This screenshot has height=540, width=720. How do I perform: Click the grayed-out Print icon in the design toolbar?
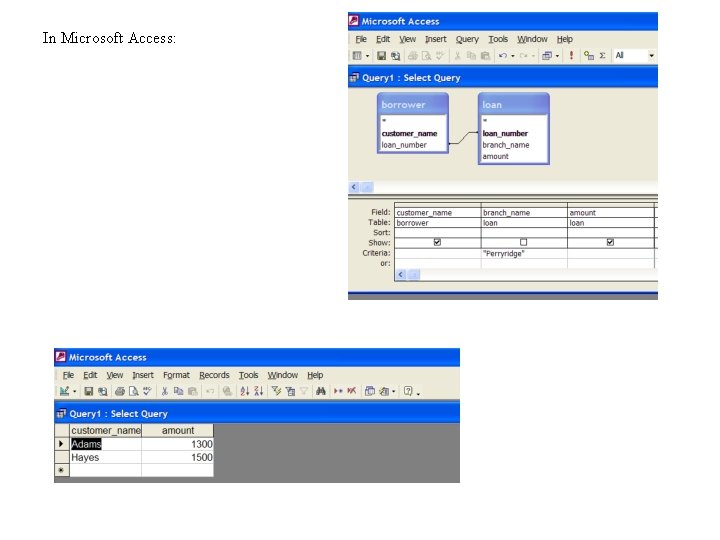(412, 56)
